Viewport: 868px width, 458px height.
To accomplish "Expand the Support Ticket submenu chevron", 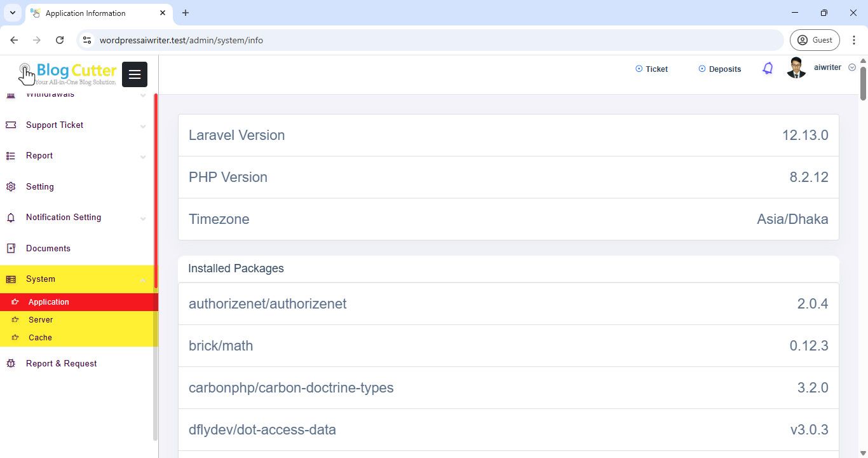I will 143,126.
